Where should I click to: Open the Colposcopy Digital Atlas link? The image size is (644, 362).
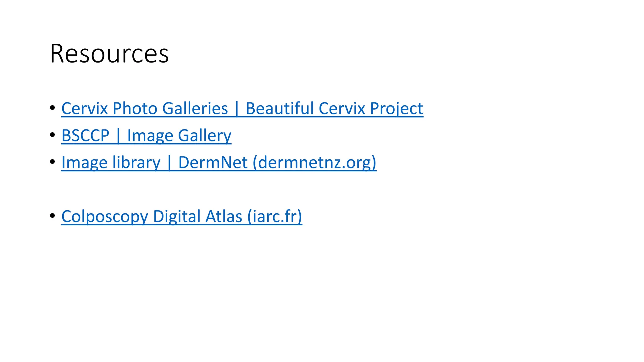click(x=182, y=217)
